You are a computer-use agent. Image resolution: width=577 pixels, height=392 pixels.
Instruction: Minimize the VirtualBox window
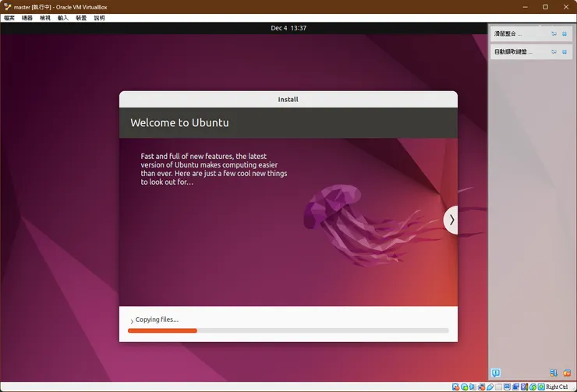pos(525,7)
